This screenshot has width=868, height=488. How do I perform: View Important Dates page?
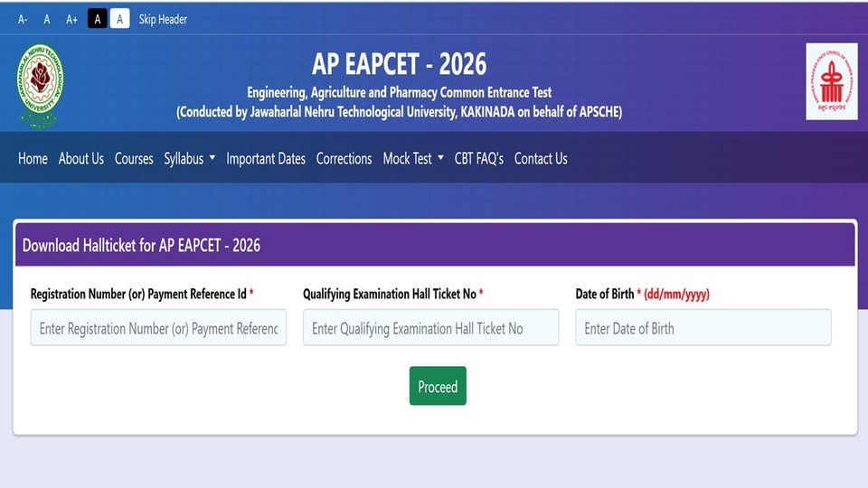tap(266, 159)
